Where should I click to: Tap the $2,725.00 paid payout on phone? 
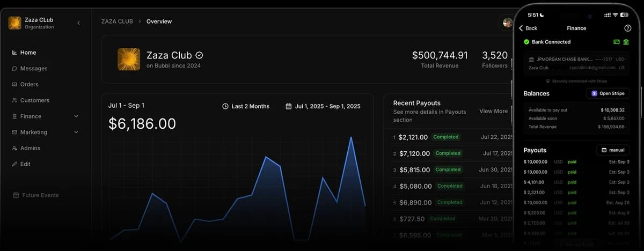point(577,223)
